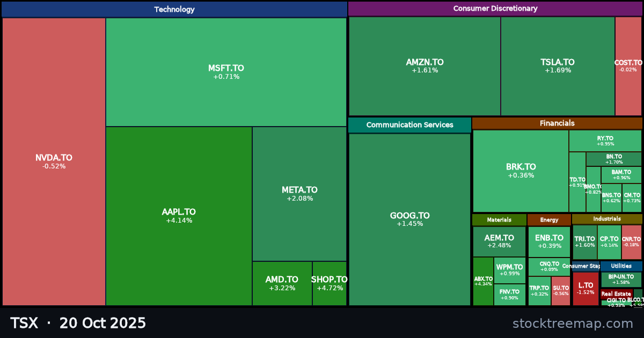
Task: Open the SU.TO tile
Action: [561, 291]
